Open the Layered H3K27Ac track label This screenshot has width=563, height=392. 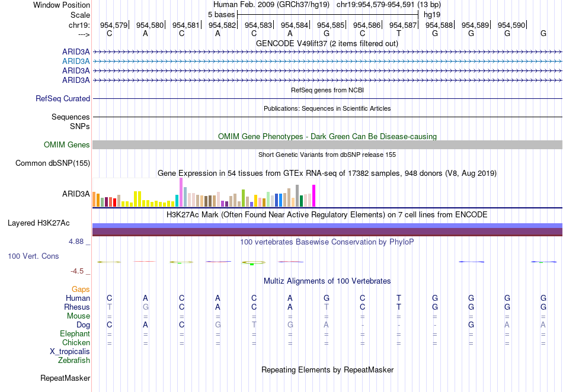coord(39,223)
